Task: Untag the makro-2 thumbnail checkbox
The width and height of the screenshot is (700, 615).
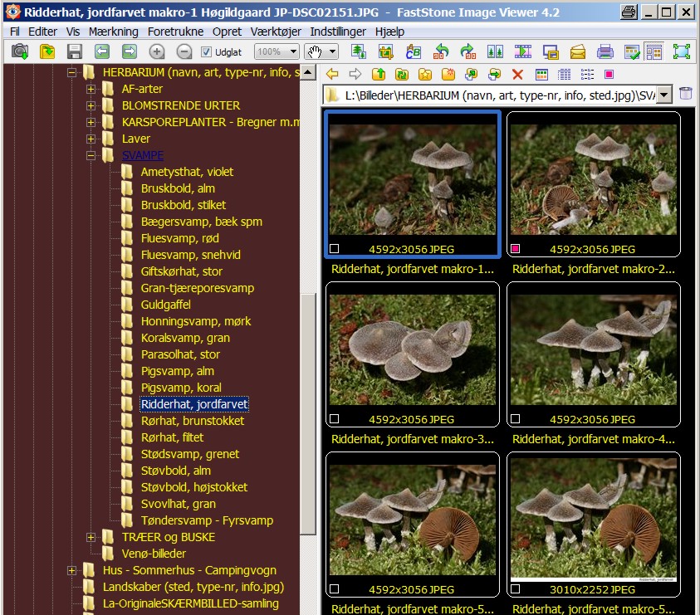Action: point(516,248)
